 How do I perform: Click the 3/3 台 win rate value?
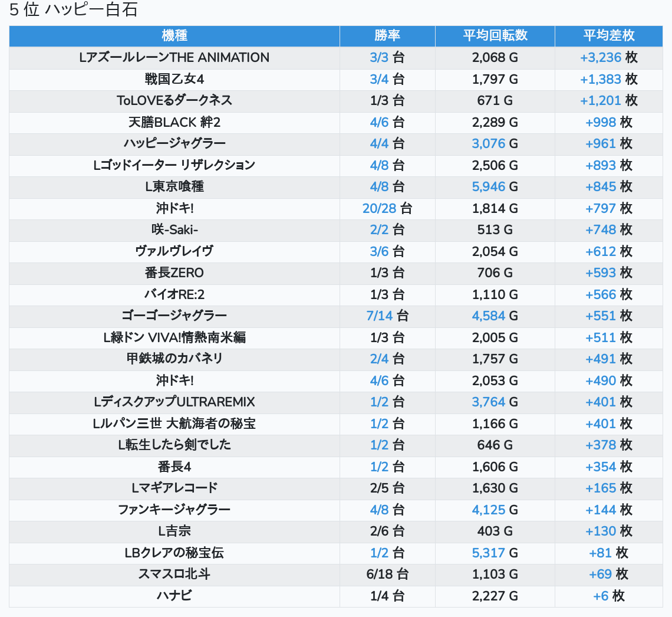pos(387,57)
